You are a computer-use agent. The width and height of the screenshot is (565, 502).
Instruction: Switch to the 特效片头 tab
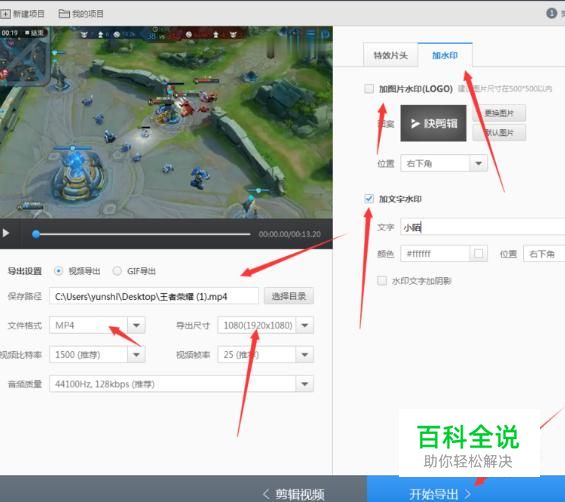pyautogui.click(x=391, y=55)
